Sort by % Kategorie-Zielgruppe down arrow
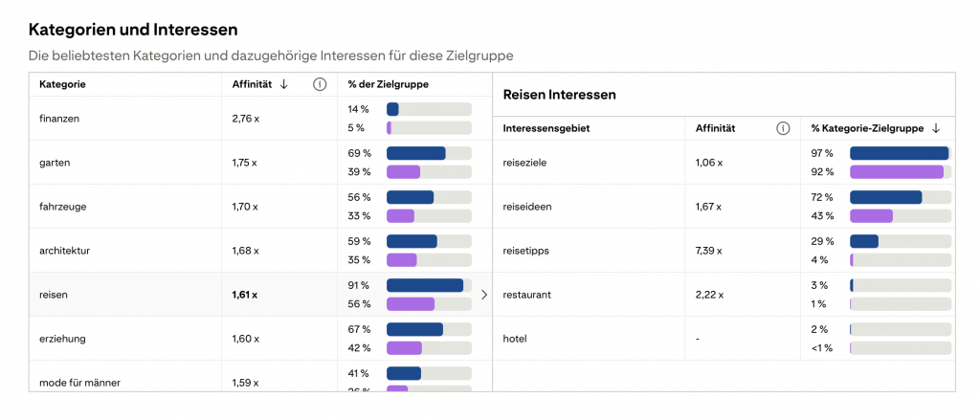980x420 pixels. point(936,128)
